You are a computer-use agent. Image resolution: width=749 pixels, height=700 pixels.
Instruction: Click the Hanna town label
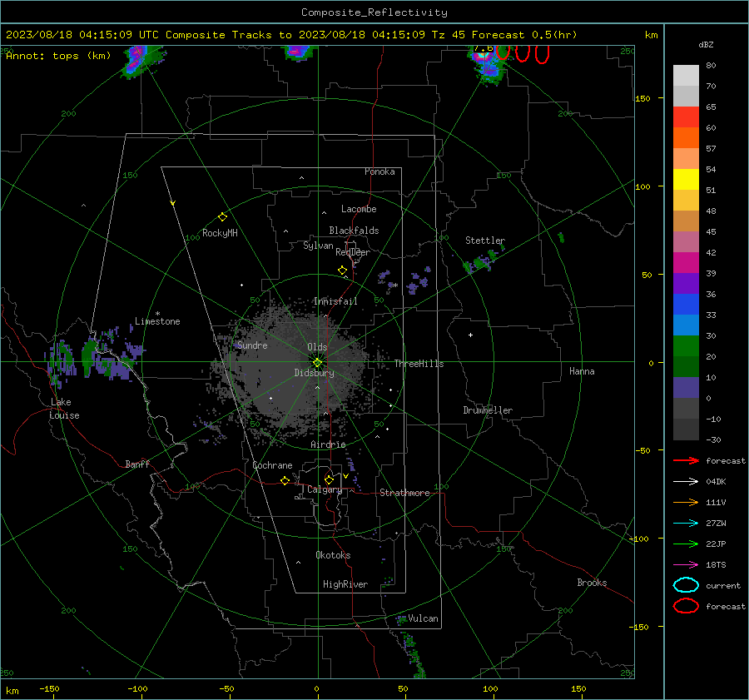pos(582,372)
